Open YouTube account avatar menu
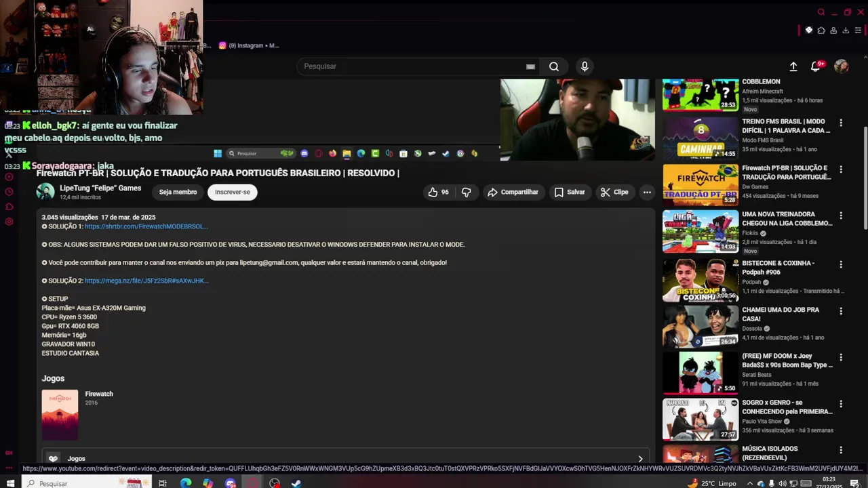Image resolution: width=868 pixels, height=488 pixels. (842, 66)
